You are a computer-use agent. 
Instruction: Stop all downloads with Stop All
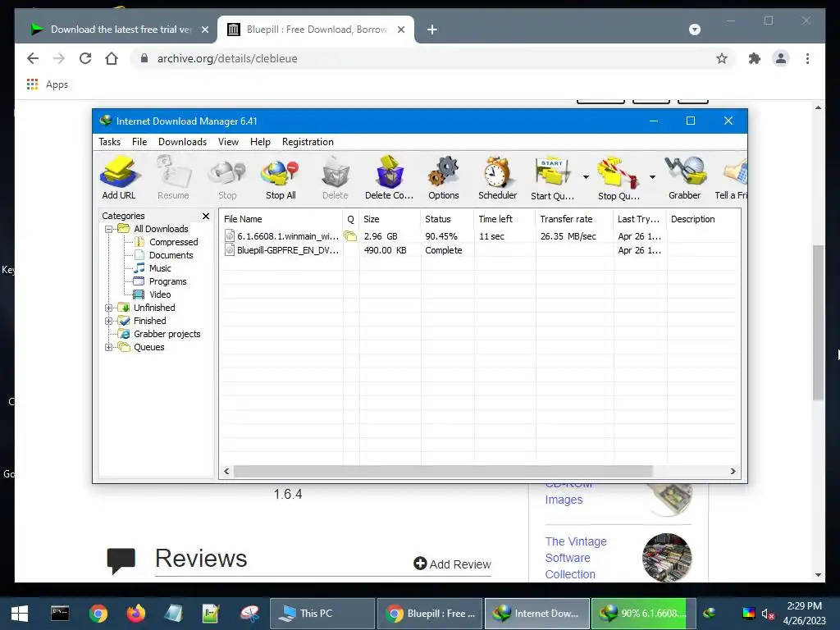click(x=281, y=178)
